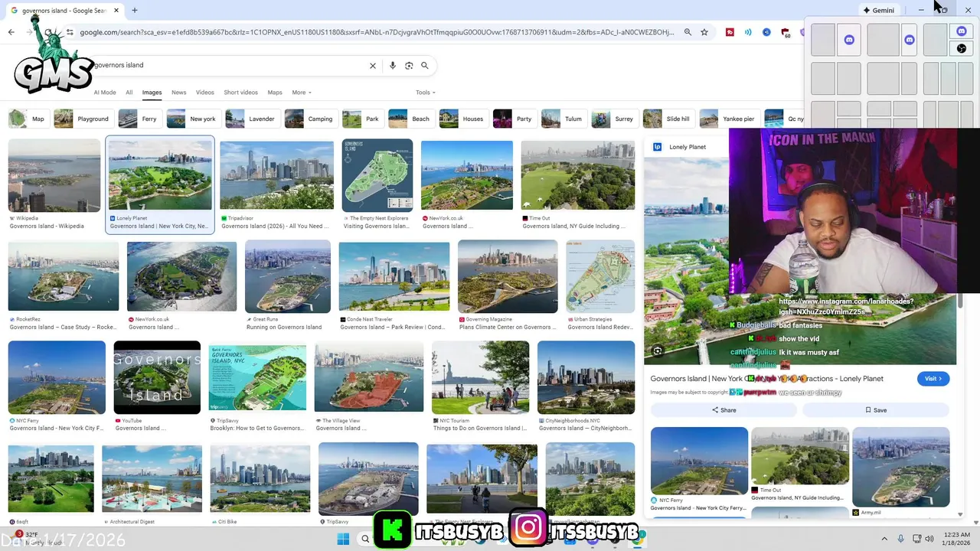
Task: Bookmark this page with the star icon
Action: pos(704,32)
